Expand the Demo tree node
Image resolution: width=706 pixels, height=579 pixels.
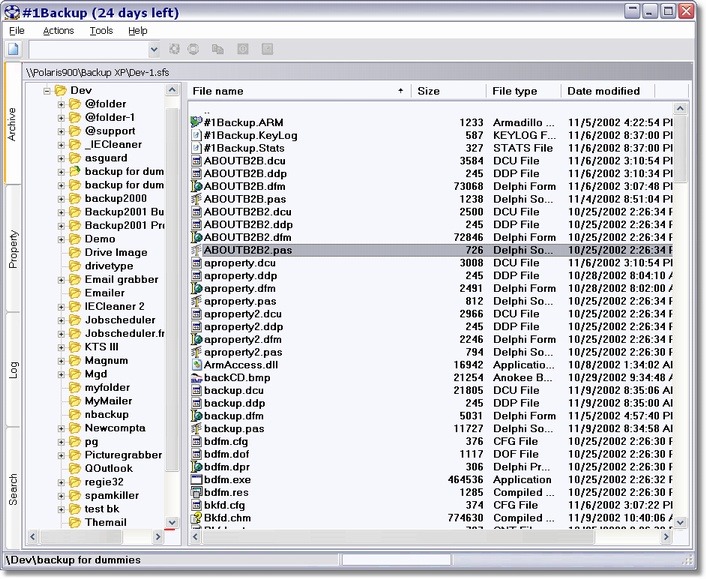61,240
